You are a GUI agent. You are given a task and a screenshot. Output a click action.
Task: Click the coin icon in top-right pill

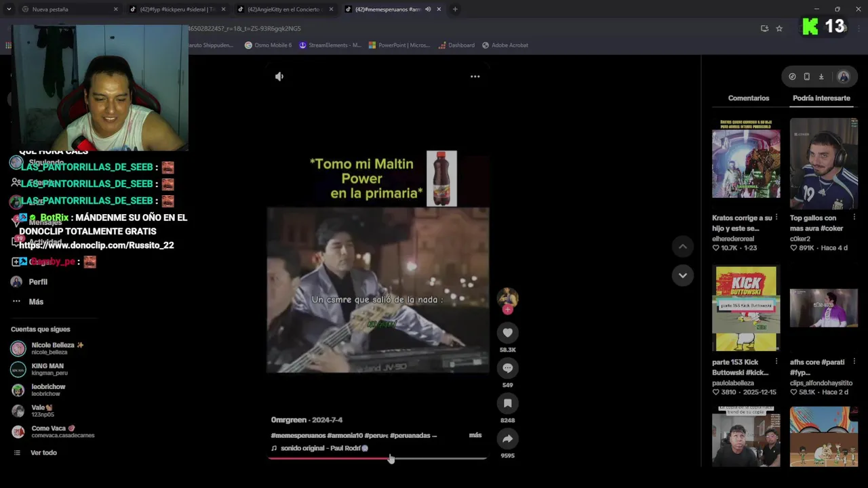(792, 77)
